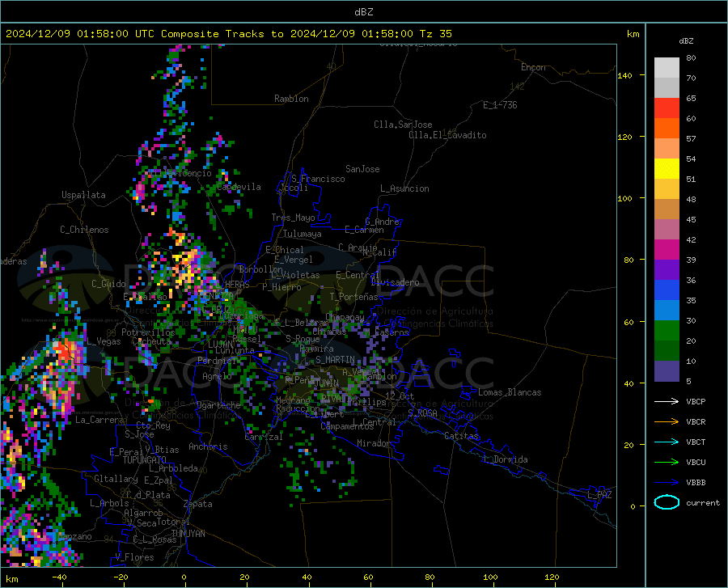The width and height of the screenshot is (728, 588).
Task: Click the C_Chilenos map label
Action: (84, 230)
